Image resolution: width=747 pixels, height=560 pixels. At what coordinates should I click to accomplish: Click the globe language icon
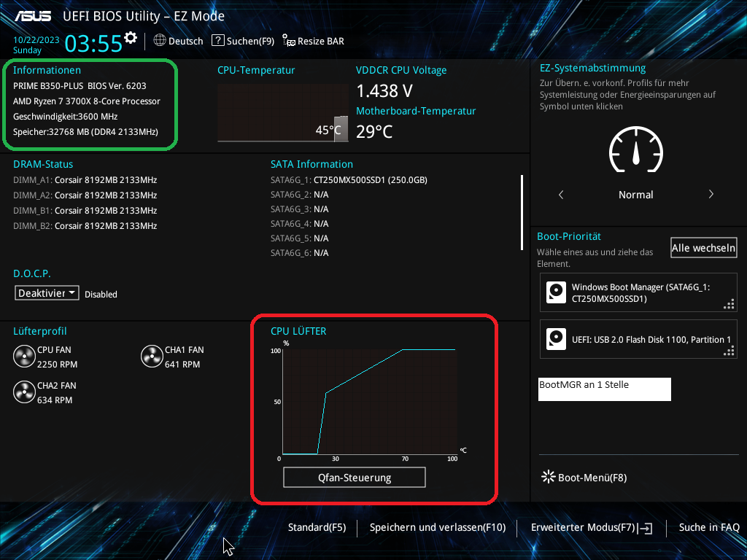(160, 41)
